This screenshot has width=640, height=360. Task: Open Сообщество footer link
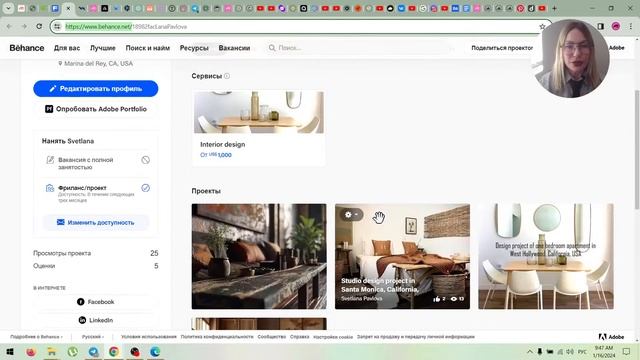click(x=271, y=337)
